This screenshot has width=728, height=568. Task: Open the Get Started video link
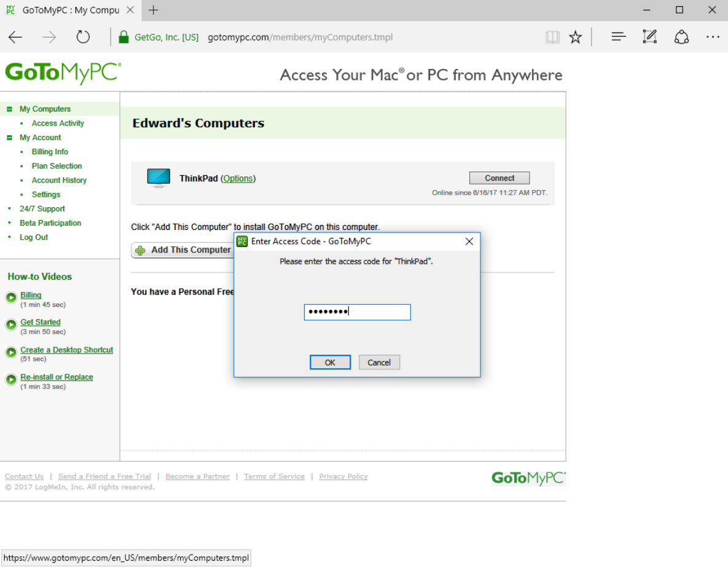click(x=41, y=322)
